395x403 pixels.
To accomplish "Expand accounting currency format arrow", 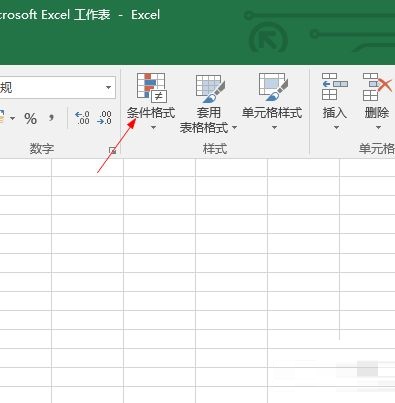I will [13, 118].
